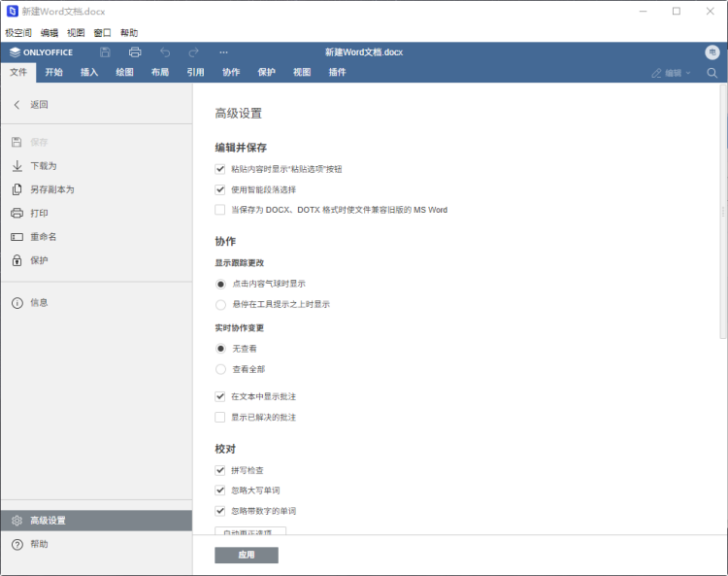Switch to the 插入 ribbon tab
Viewport: 728px width, 576px height.
[x=89, y=72]
